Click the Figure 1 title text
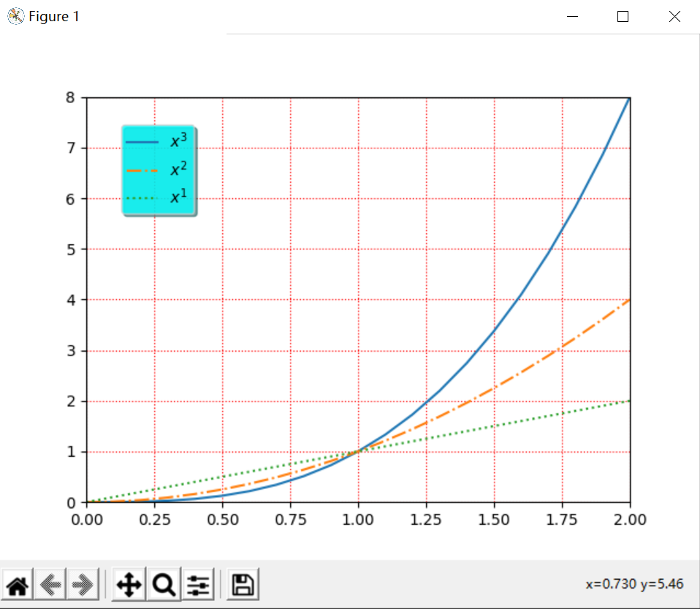Viewport: 700px width, 609px height. [x=53, y=16]
